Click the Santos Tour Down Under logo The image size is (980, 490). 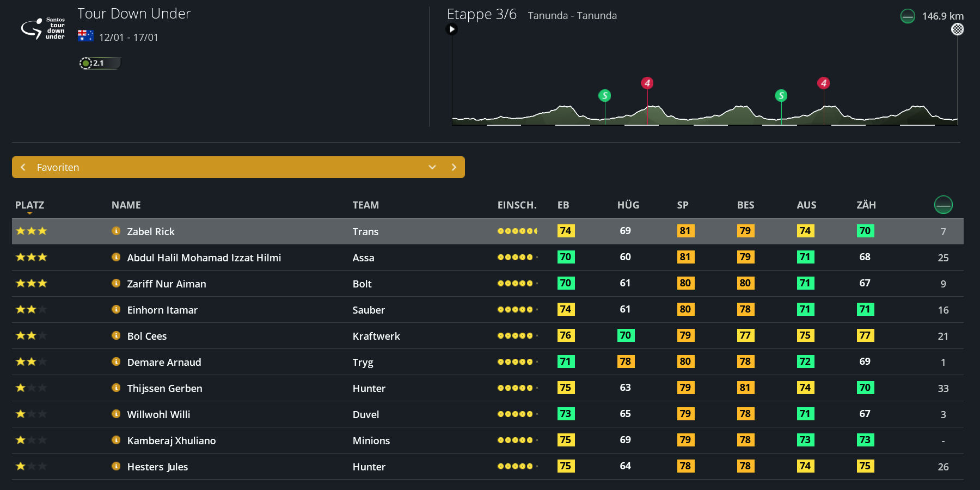43,28
